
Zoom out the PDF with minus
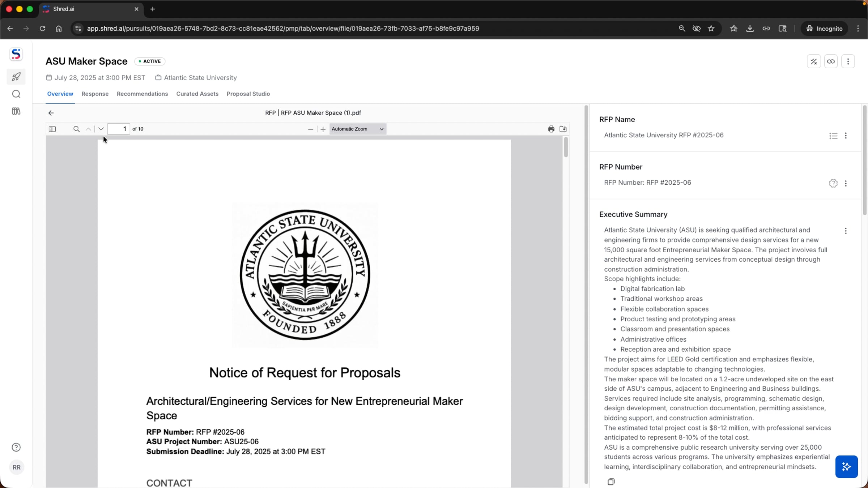310,129
